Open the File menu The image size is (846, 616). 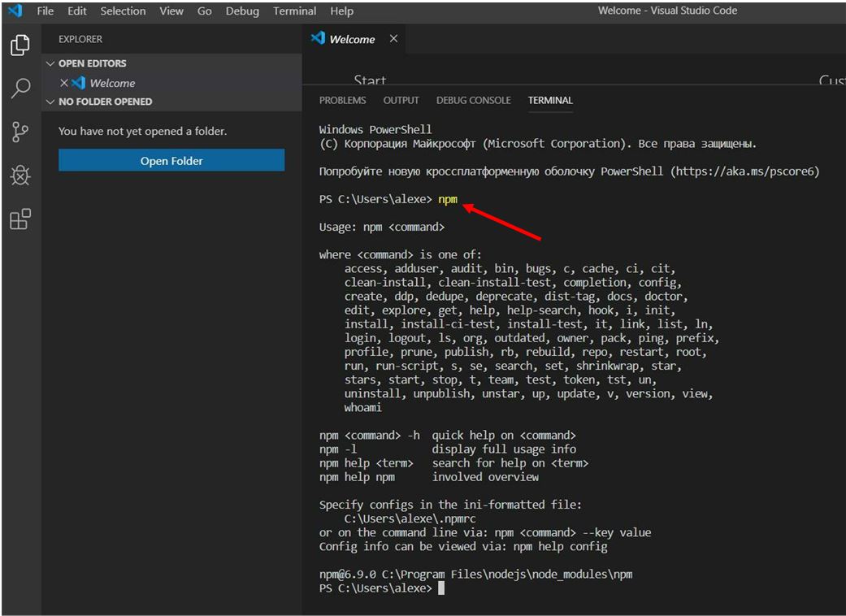tap(46, 11)
